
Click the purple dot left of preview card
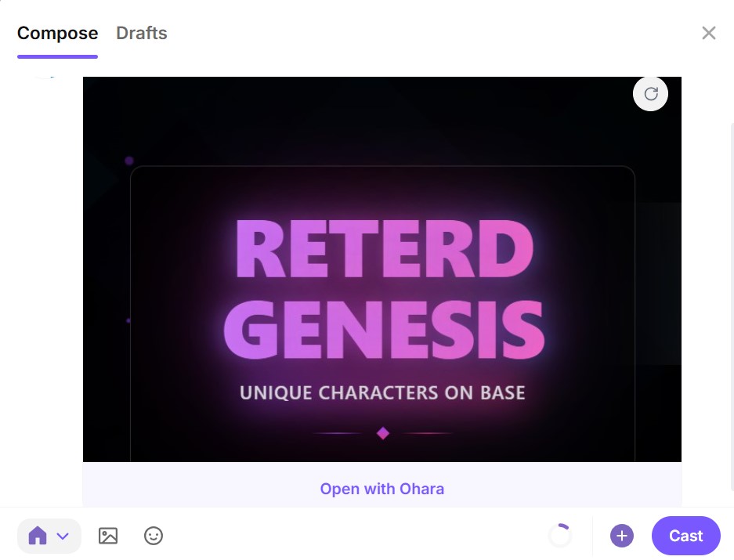coord(129,161)
